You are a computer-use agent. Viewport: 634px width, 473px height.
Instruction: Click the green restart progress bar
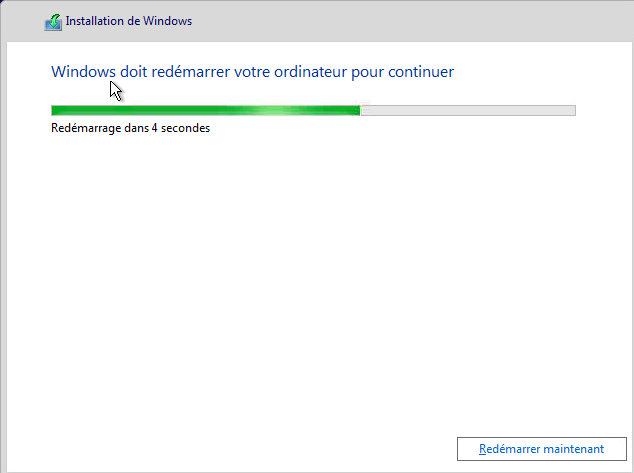[x=313, y=110]
